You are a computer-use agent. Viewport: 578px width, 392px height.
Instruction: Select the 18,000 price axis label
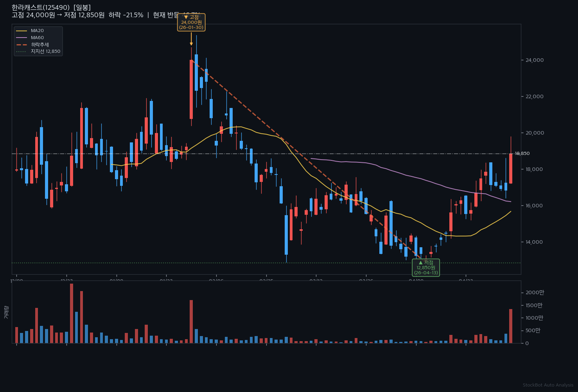534,169
